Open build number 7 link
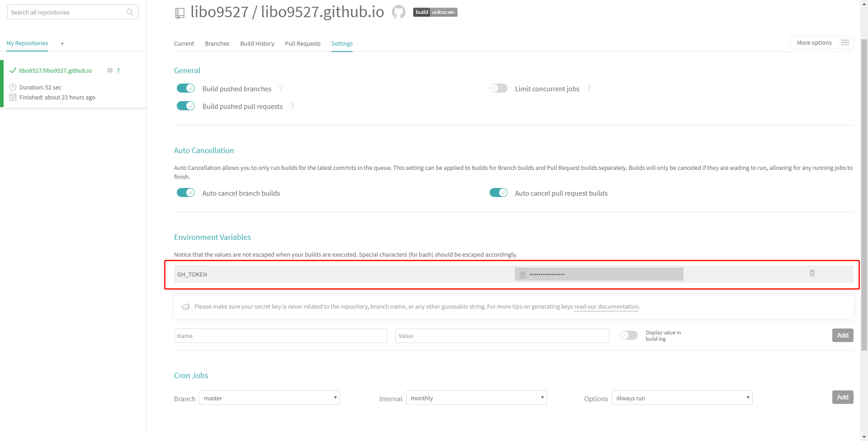 pyautogui.click(x=118, y=70)
